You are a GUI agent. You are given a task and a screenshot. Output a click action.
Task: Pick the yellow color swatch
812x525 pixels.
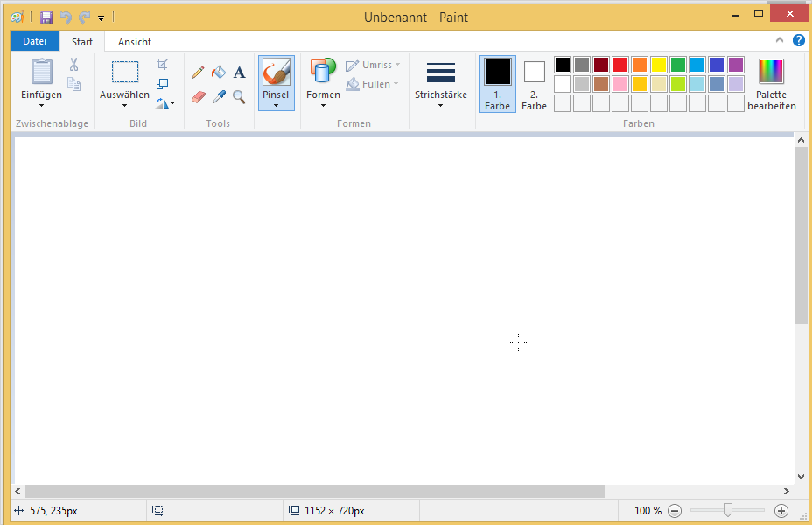click(659, 65)
